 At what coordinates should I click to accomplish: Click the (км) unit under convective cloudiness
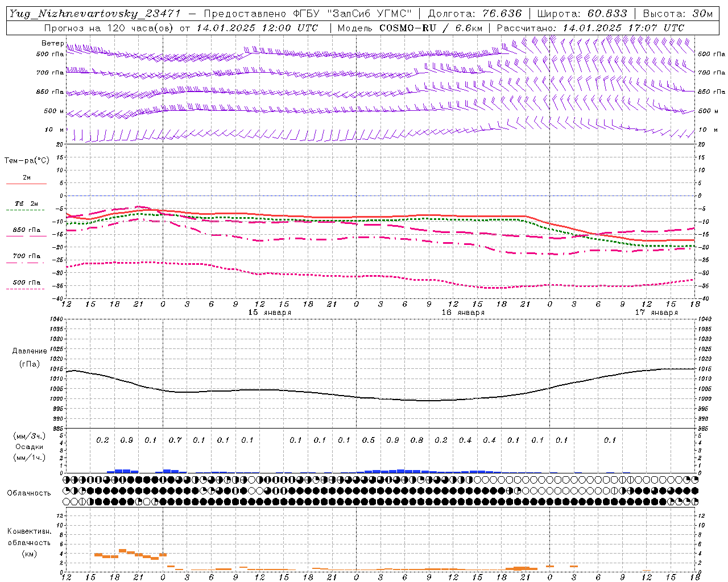30,554
